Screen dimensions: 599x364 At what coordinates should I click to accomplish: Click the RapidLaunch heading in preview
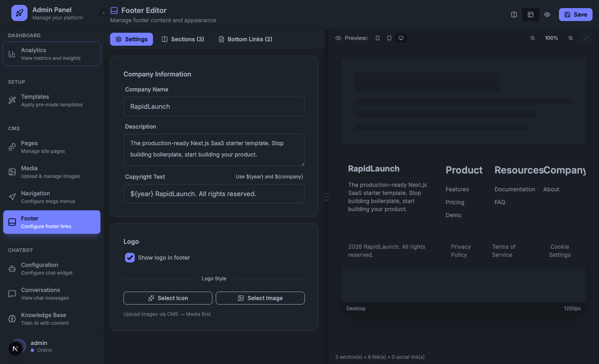pos(374,169)
